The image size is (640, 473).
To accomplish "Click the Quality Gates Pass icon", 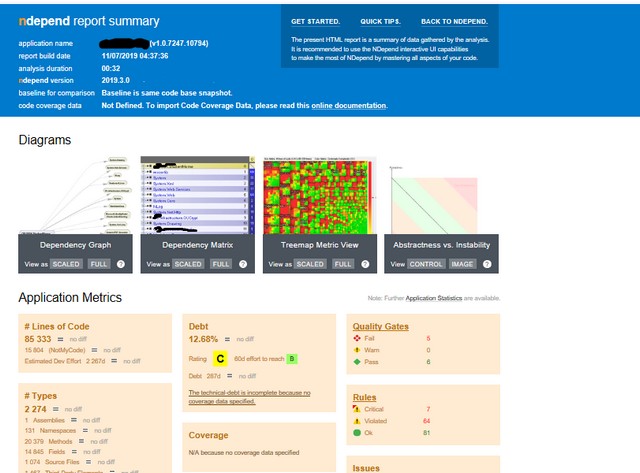I will pos(357,362).
